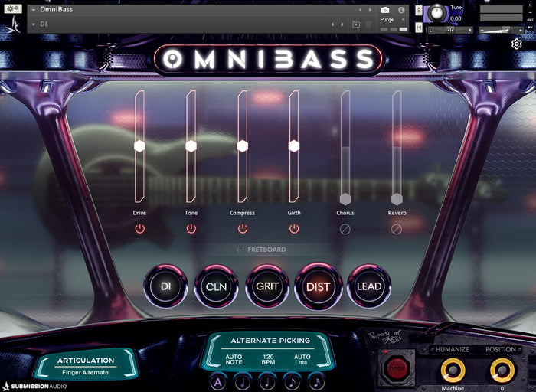The width and height of the screenshot is (536, 392).
Task: Select the GRIT tone button
Action: [267, 286]
